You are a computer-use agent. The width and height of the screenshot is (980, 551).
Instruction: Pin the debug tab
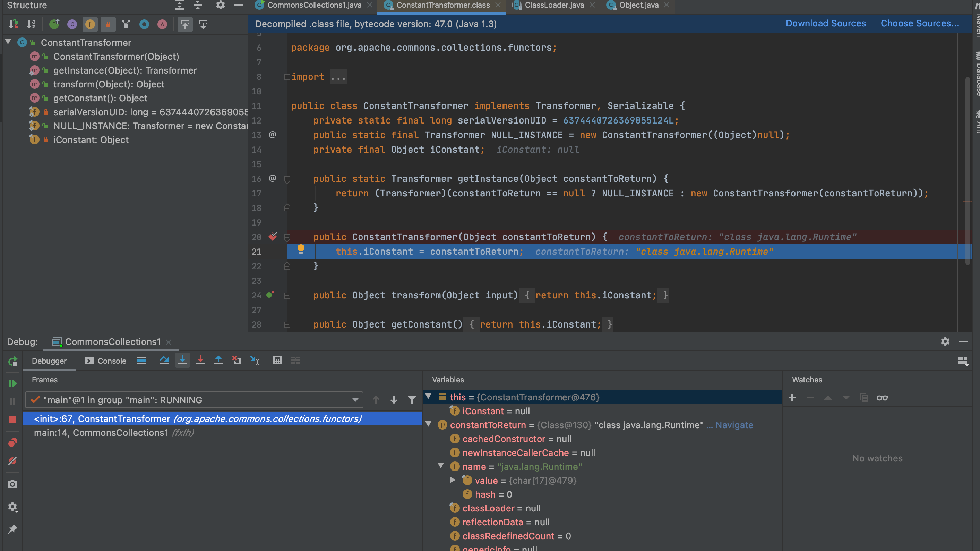click(12, 529)
